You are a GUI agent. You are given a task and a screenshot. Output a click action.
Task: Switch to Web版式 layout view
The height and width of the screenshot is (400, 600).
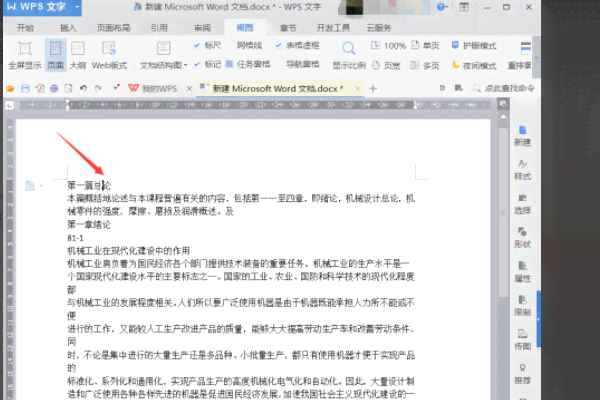(x=109, y=56)
